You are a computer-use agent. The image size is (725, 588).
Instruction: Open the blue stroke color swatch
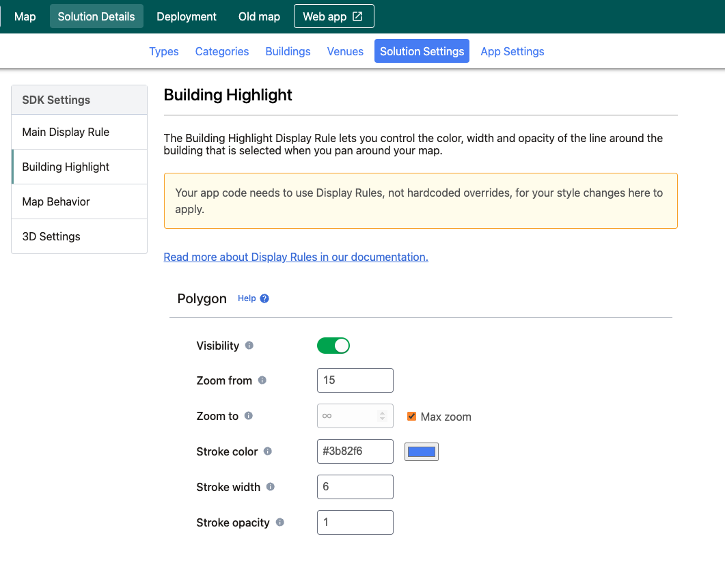point(422,452)
